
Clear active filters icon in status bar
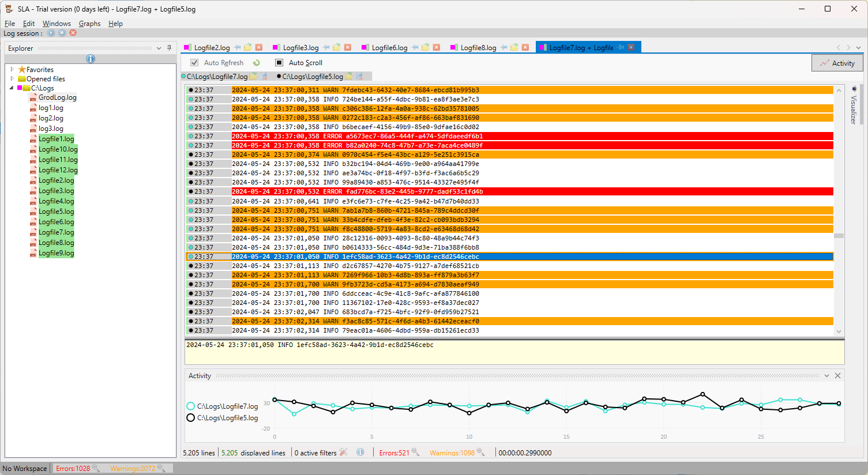coord(344,453)
